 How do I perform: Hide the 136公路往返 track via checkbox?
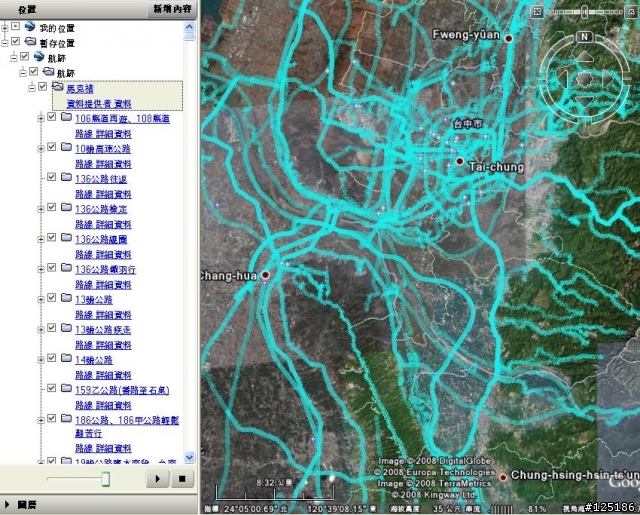(x=51, y=177)
